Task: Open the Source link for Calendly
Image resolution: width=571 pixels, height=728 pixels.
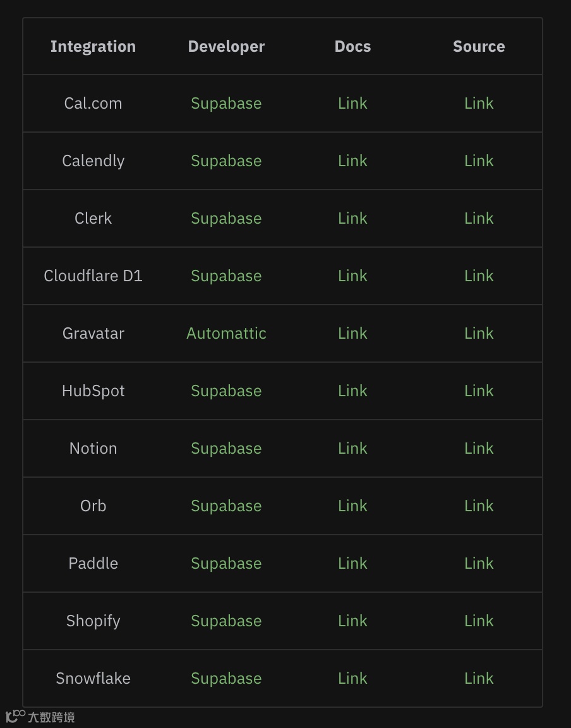Action: click(x=479, y=161)
